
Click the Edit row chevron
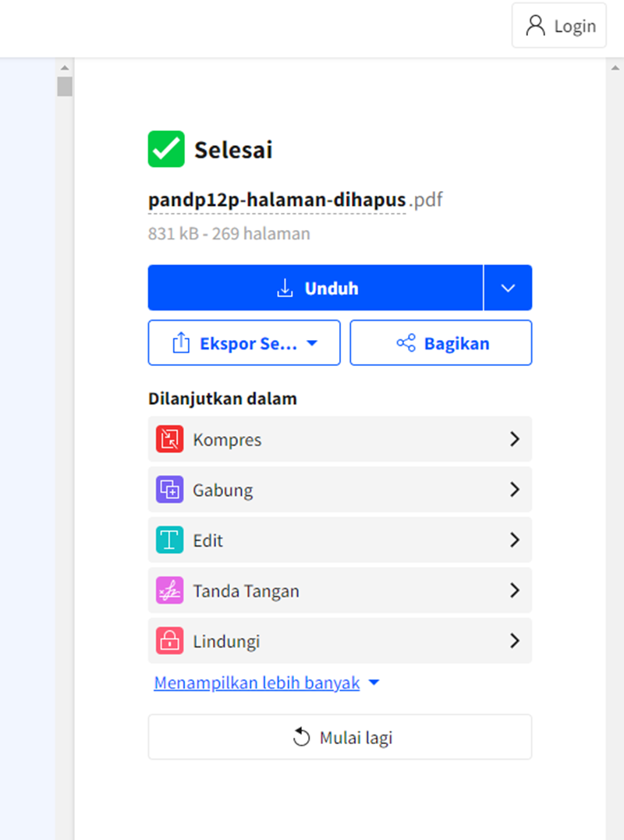click(x=515, y=540)
